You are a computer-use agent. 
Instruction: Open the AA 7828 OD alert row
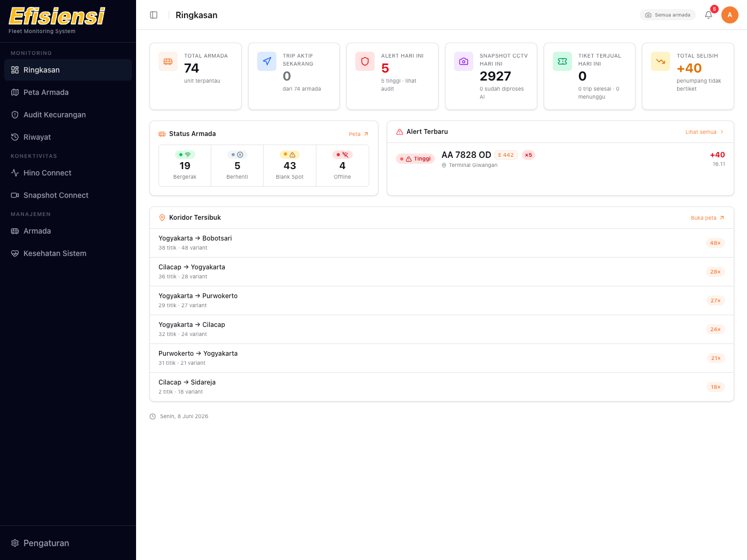(560, 159)
